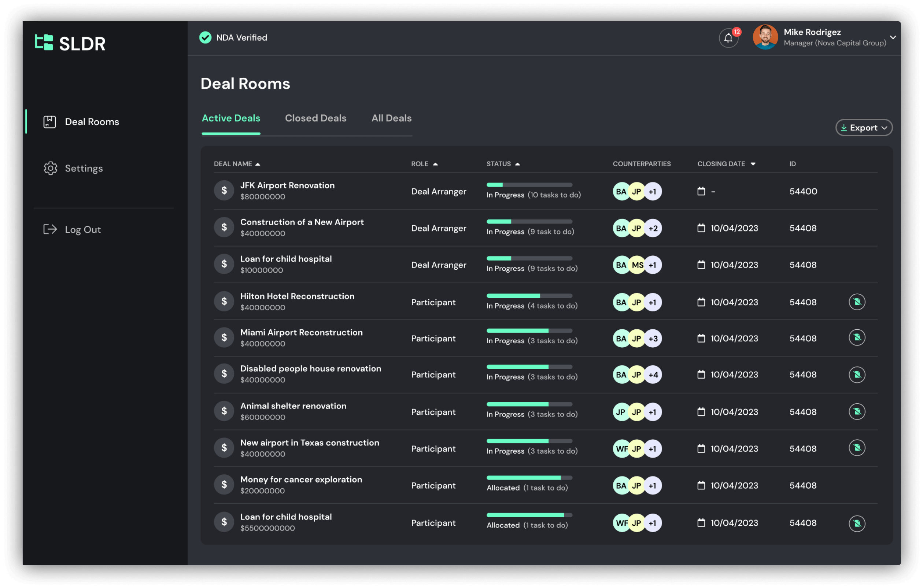Click the dollar icon beside JFK Airport Renovation
923x588 pixels.
224,190
